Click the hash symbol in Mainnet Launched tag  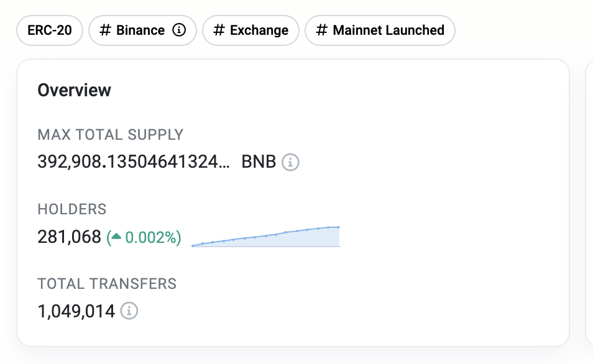pyautogui.click(x=319, y=29)
